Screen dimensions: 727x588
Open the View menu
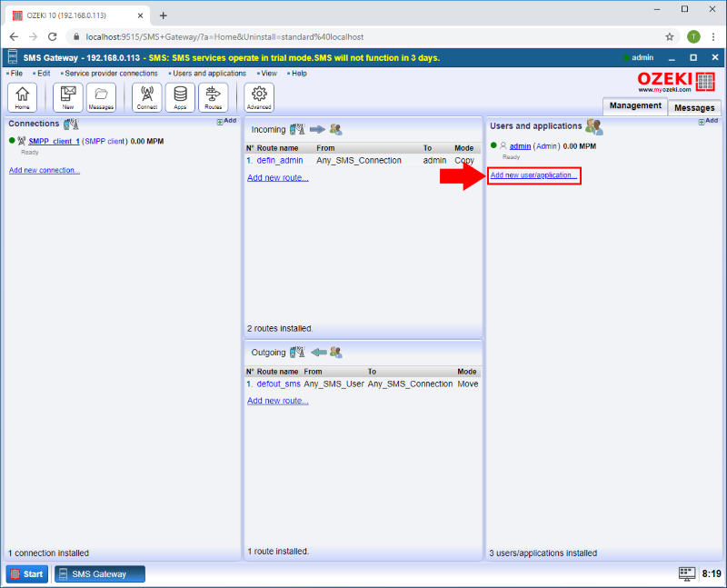[x=267, y=74]
